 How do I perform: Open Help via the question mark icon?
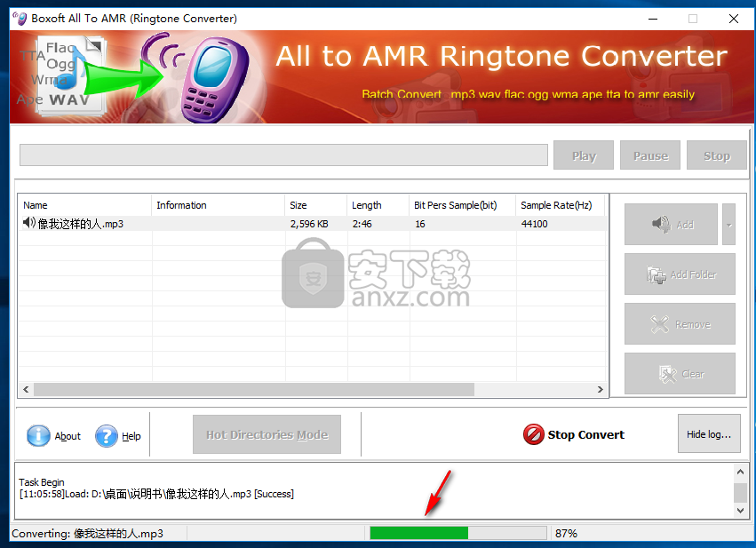pyautogui.click(x=107, y=436)
